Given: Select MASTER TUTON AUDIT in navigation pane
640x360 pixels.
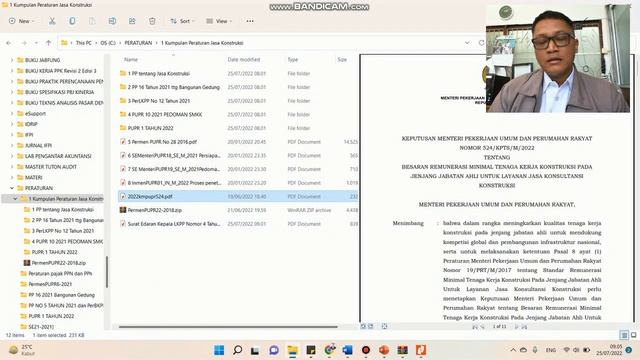Looking at the screenshot, I should pyautogui.click(x=51, y=167).
